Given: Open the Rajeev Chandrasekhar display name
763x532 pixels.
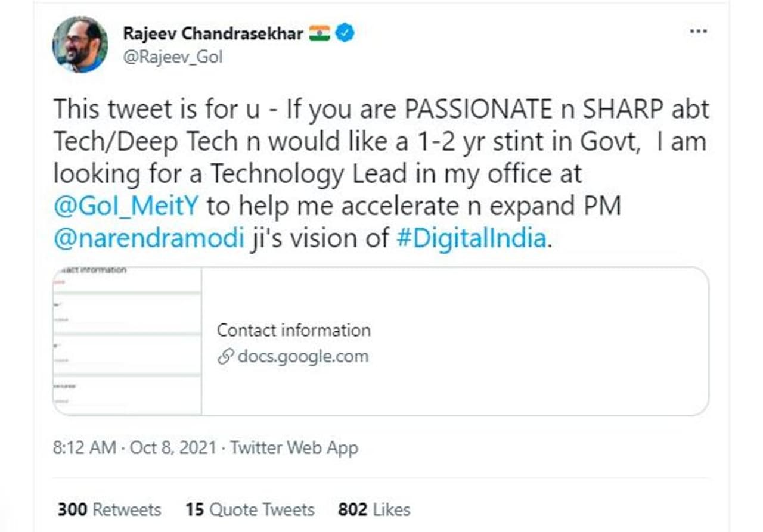Looking at the screenshot, I should pyautogui.click(x=213, y=33).
